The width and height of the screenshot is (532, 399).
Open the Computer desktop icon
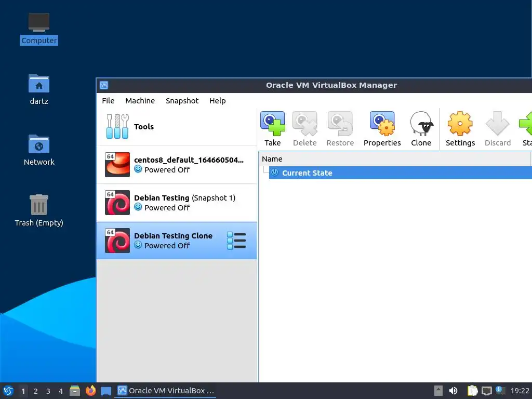38,22
